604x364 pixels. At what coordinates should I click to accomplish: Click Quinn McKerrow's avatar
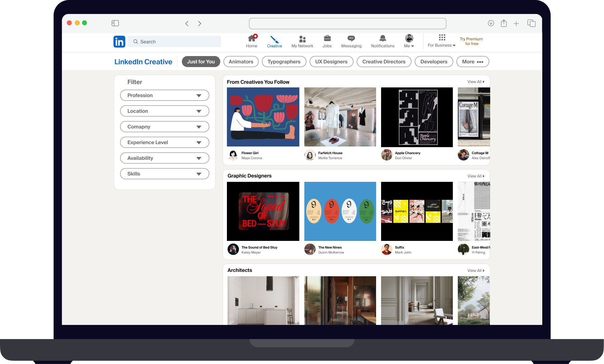pyautogui.click(x=310, y=249)
